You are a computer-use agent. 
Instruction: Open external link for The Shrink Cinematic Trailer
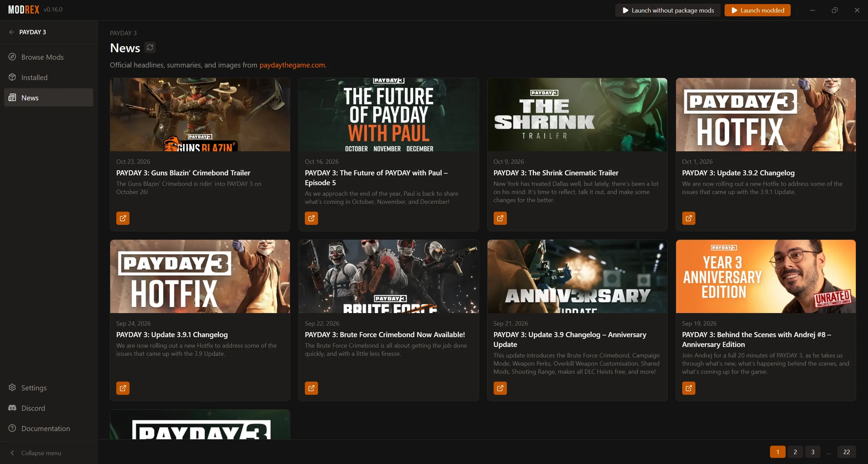point(500,218)
